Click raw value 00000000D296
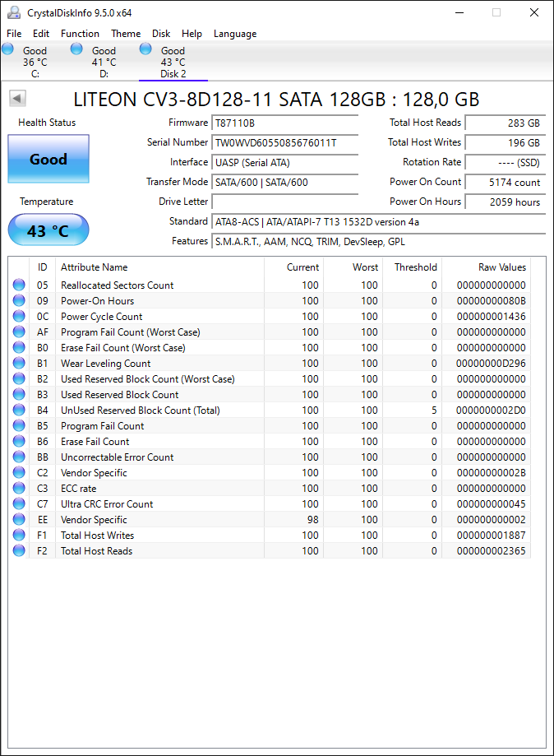The image size is (554, 756). (x=491, y=364)
